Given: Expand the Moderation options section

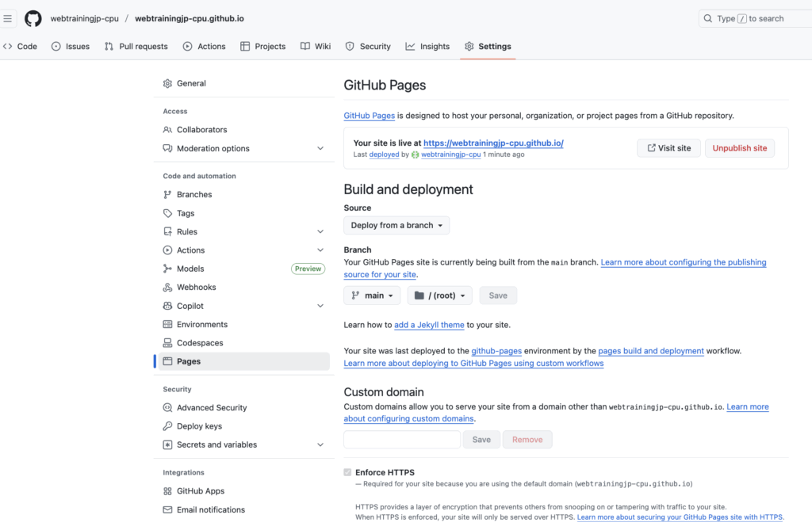Looking at the screenshot, I should (x=320, y=148).
